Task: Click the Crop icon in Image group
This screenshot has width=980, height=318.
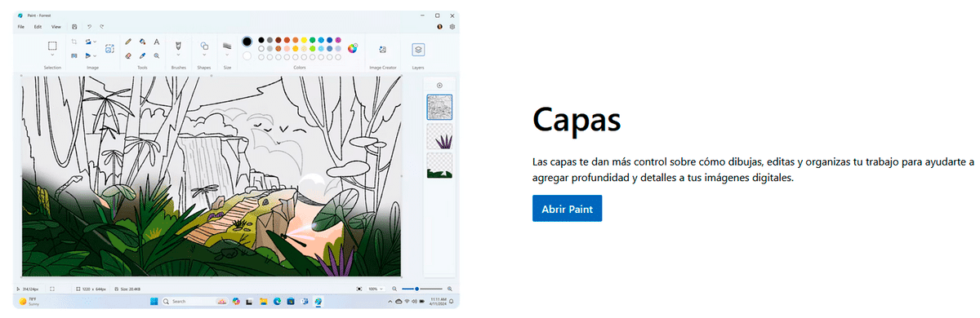Action: (x=74, y=42)
